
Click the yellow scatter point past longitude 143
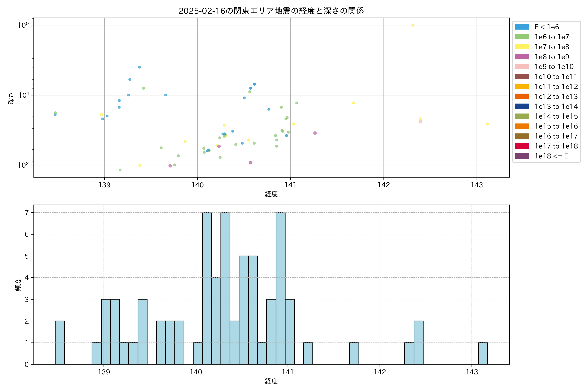tap(488, 124)
